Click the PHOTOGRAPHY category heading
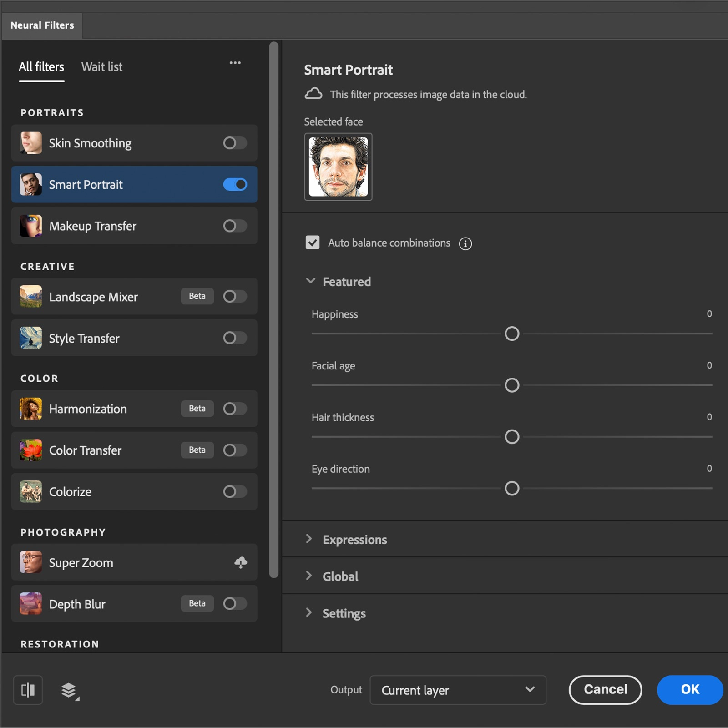The width and height of the screenshot is (728, 728). coord(63,532)
